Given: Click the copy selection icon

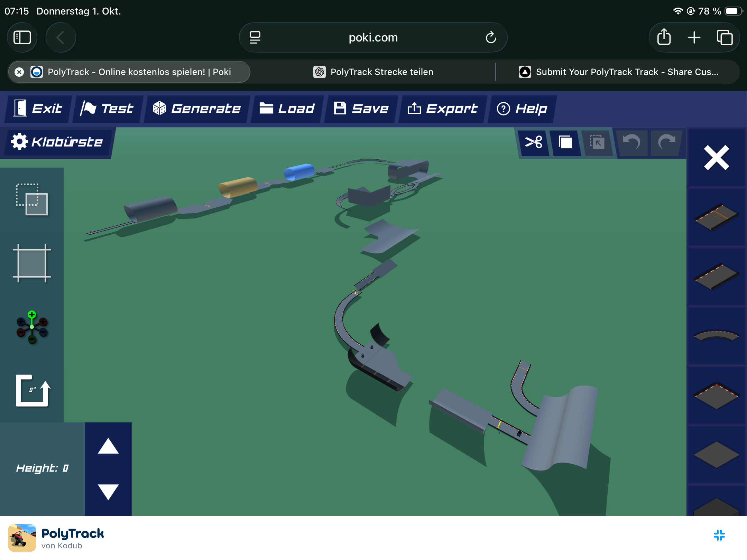Looking at the screenshot, I should (x=565, y=142).
